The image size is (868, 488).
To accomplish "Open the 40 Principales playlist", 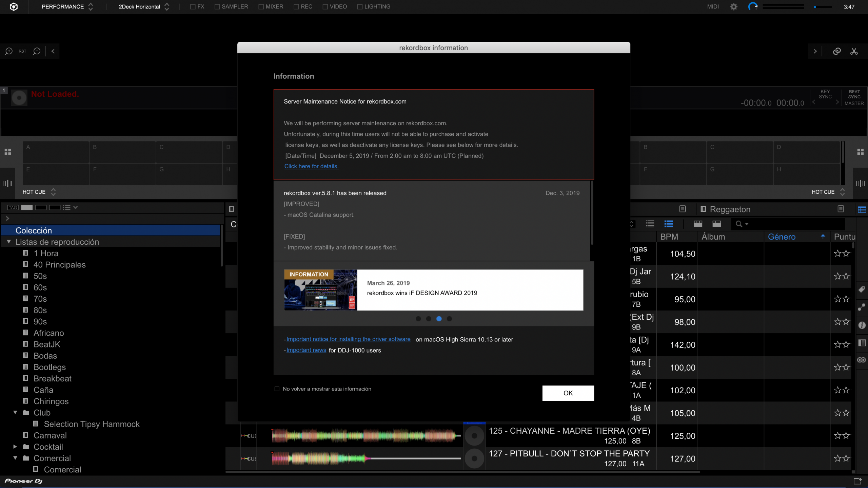I will point(59,265).
